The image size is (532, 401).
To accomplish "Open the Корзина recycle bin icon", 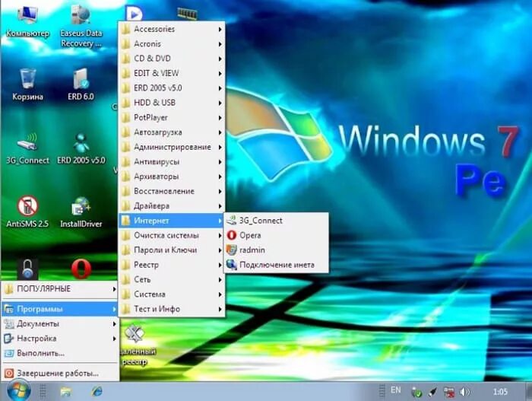I will [27, 84].
